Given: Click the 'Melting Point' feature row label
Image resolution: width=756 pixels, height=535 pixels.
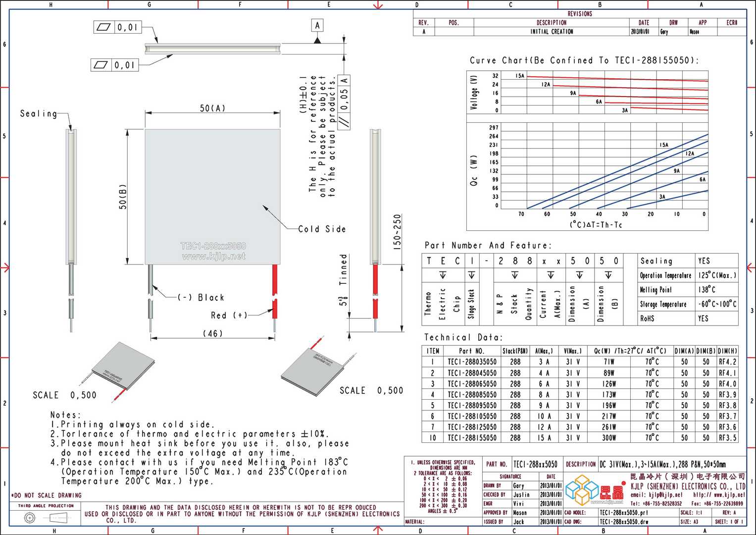Looking at the screenshot, I should 656,290.
